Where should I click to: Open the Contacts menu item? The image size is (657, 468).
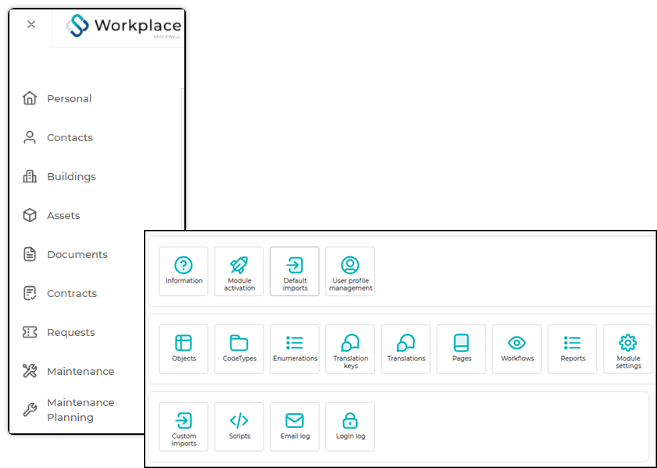pyautogui.click(x=70, y=137)
